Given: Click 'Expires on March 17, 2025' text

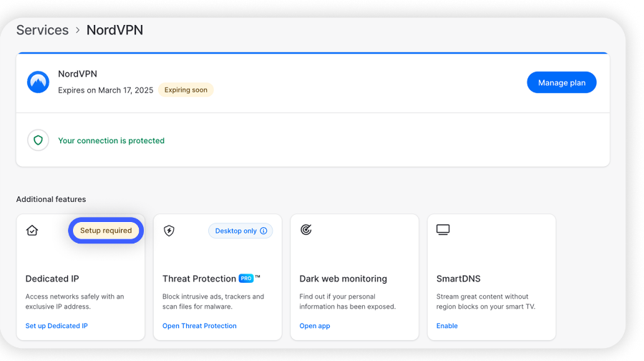Looking at the screenshot, I should pyautogui.click(x=106, y=90).
